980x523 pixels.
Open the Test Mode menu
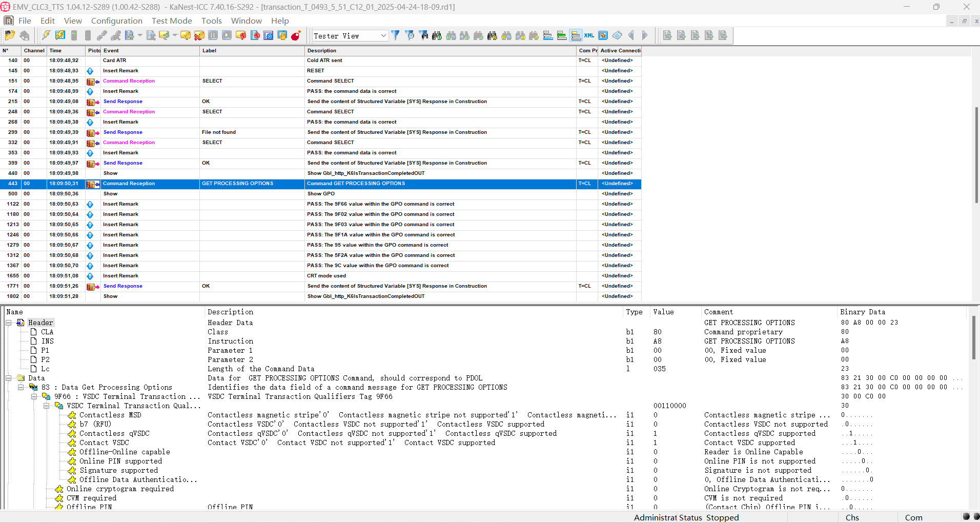coord(172,21)
